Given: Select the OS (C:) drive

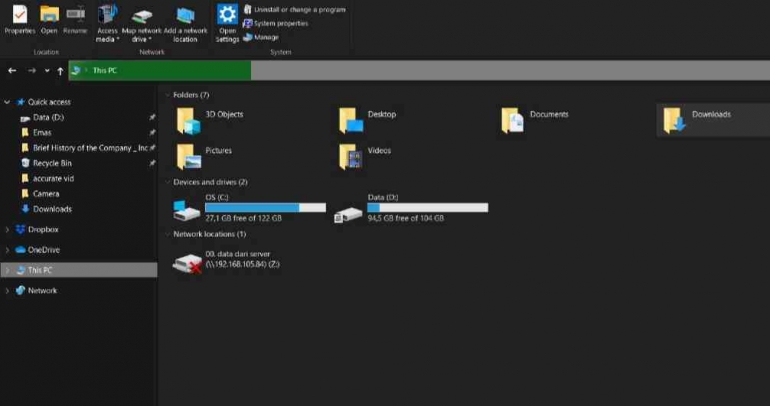Looking at the screenshot, I should (249, 208).
